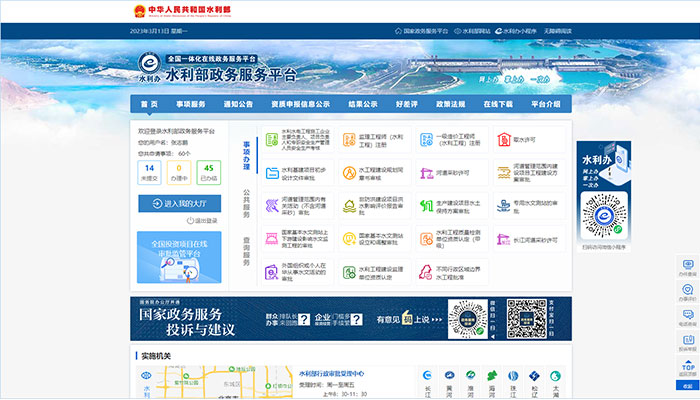Open 水利工程质量检测单位资质认定 orange icon
Image resolution: width=700 pixels, height=400 pixels.
pyautogui.click(x=426, y=239)
